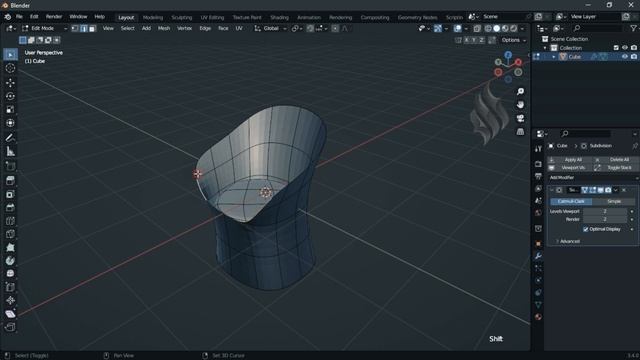Open the Render menu
The image size is (640, 360).
coord(54,17)
